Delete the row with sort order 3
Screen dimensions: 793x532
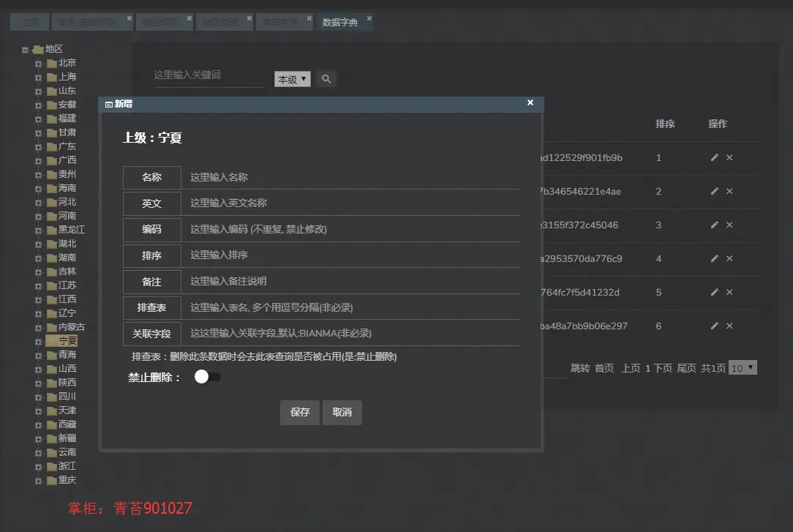[x=729, y=225]
